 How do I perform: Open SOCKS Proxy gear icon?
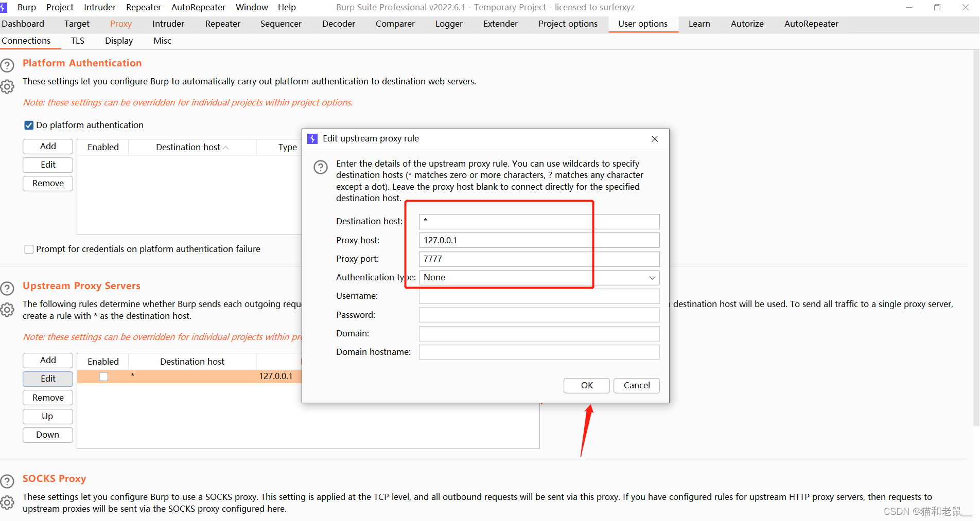pos(7,502)
